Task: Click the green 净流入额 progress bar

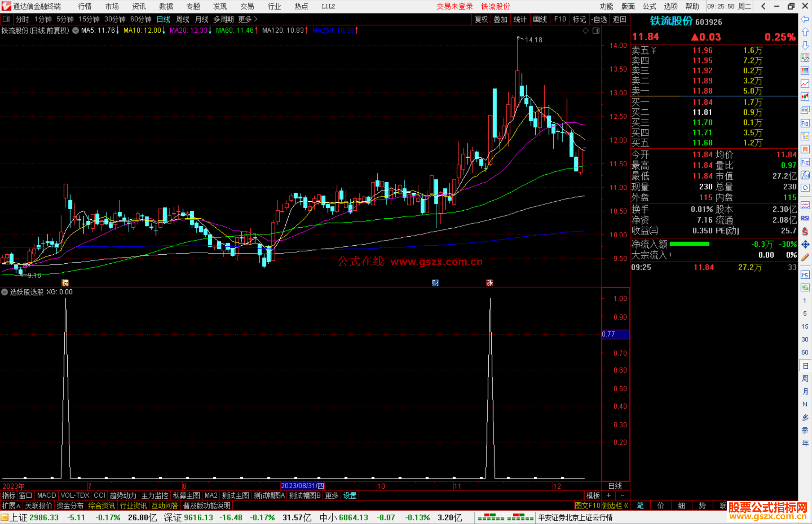Action: (689, 244)
